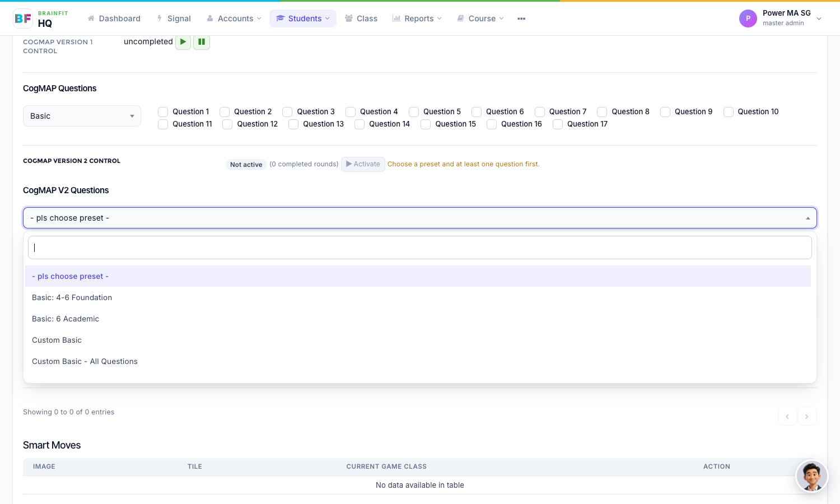Sort Smart Moves table by CURRENT GAME CLASS column
Viewport: 840px width, 504px height.
coord(386,466)
